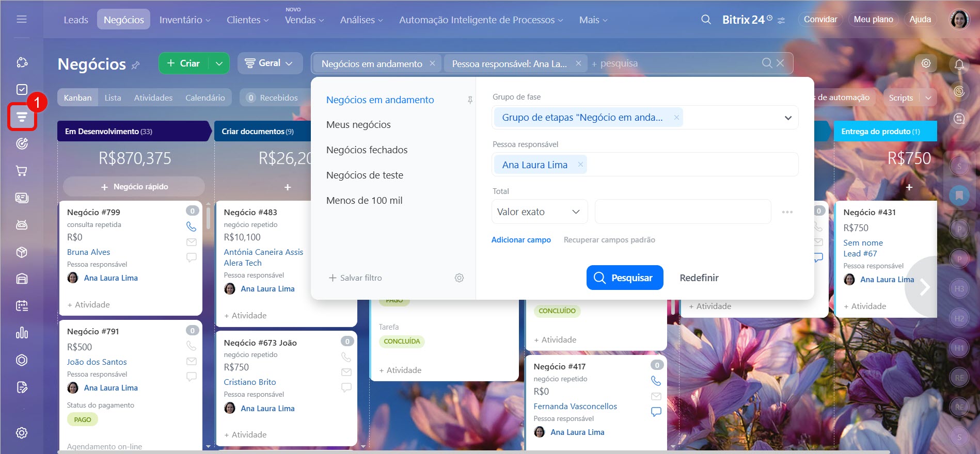Open the Valor exato dropdown
The height and width of the screenshot is (454, 980).
pos(539,212)
